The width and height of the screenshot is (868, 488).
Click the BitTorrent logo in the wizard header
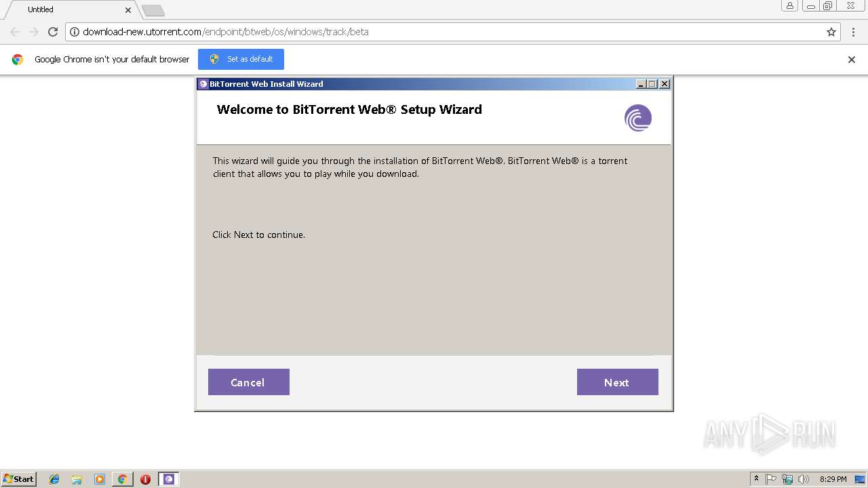tap(638, 118)
